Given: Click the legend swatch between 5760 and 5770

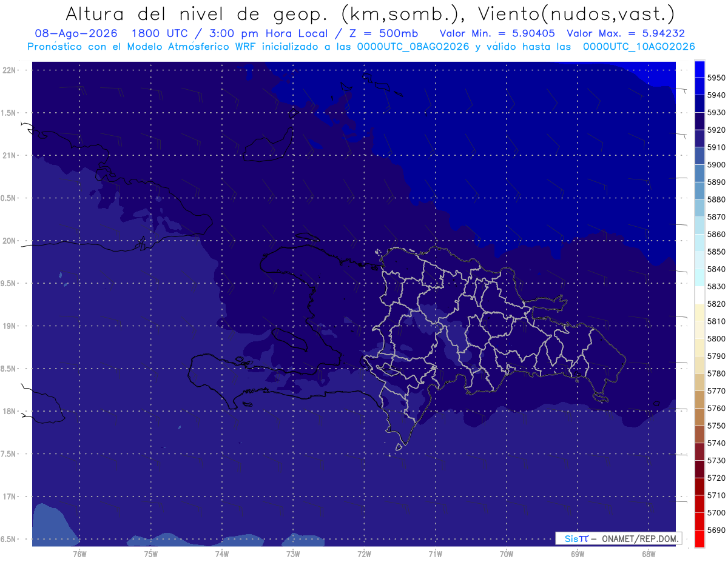Looking at the screenshot, I should 699,399.
